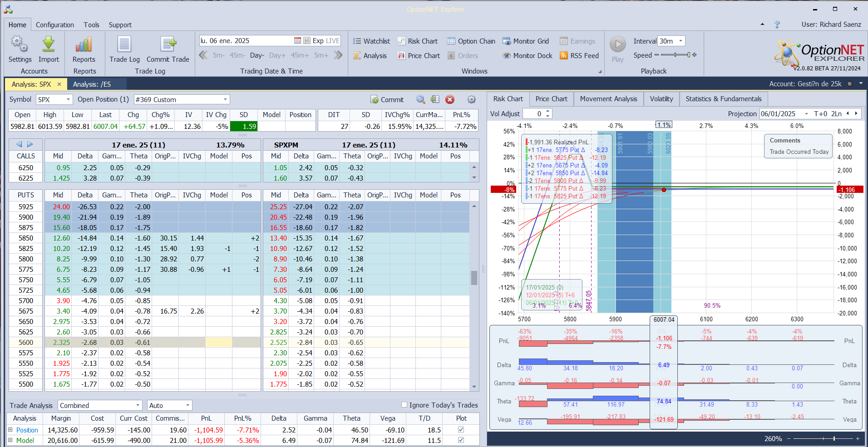Open the Reports bar-chart icon
Screen dimensions: 868x447
point(84,44)
